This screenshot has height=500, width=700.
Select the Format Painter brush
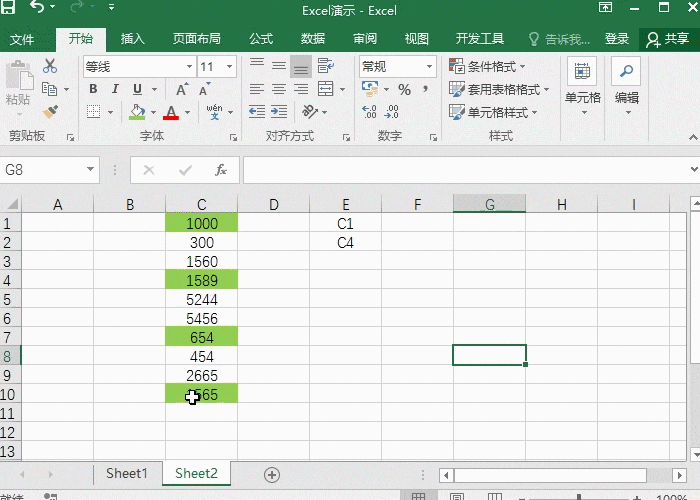(50, 111)
